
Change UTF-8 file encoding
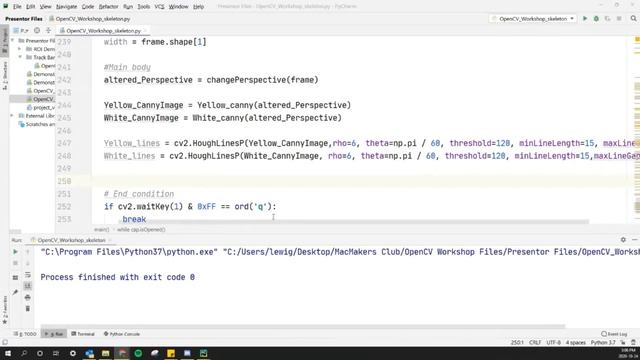tap(553, 342)
